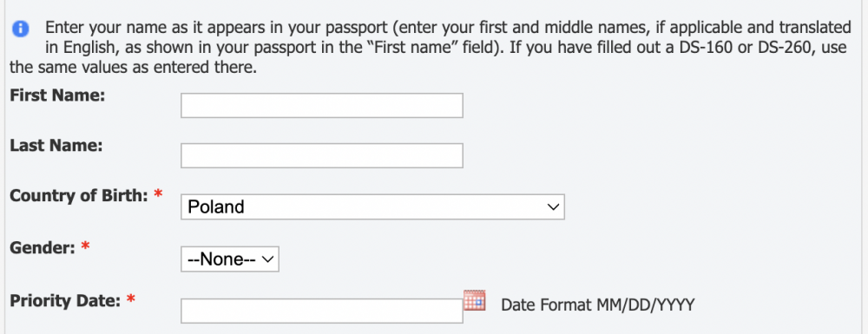Image resolution: width=868 pixels, height=334 pixels.
Task: Click the selected Poland value text
Action: tap(216, 206)
